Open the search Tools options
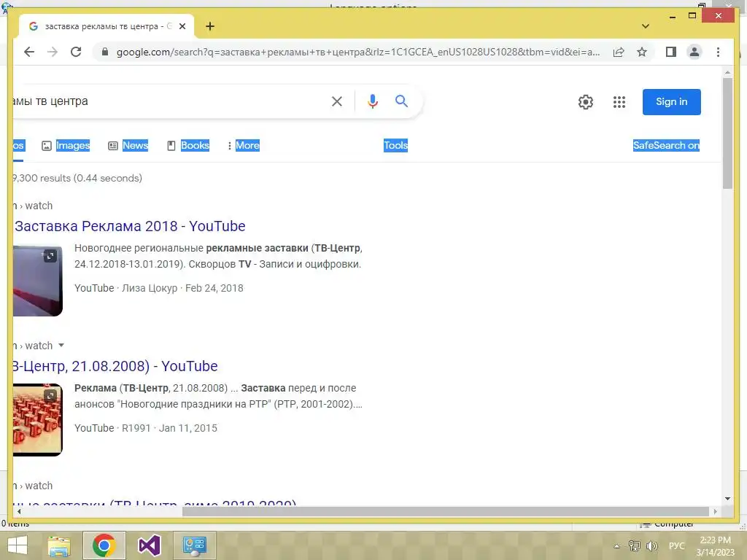This screenshot has height=560, width=747. [x=395, y=145]
